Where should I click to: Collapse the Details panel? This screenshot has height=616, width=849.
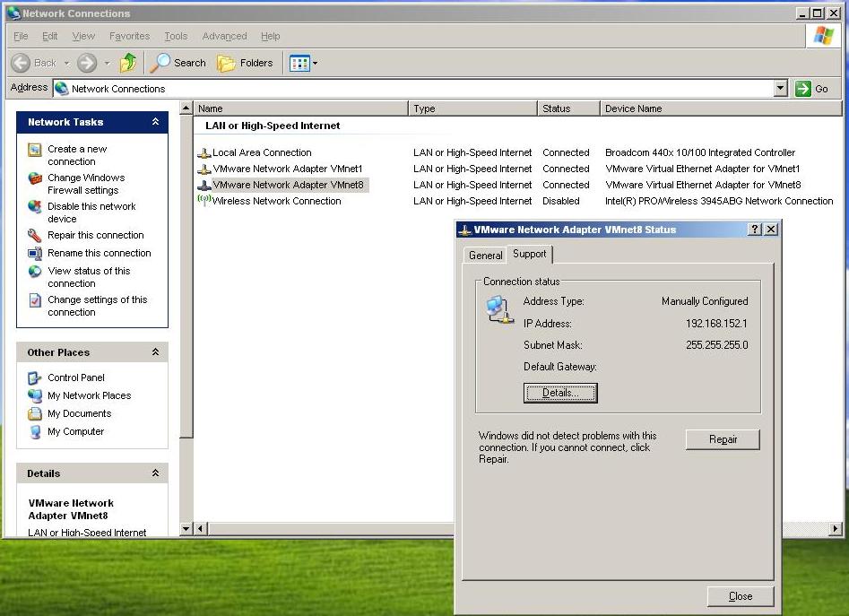coord(155,473)
